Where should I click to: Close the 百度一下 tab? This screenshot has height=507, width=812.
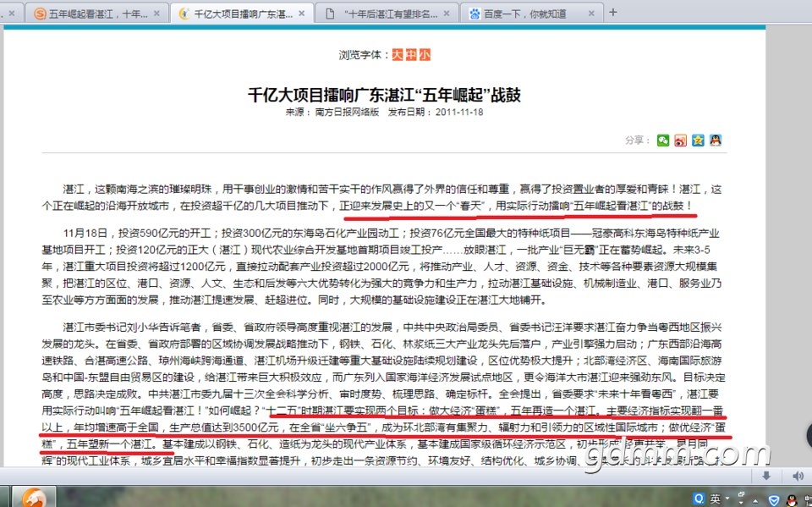tap(592, 14)
